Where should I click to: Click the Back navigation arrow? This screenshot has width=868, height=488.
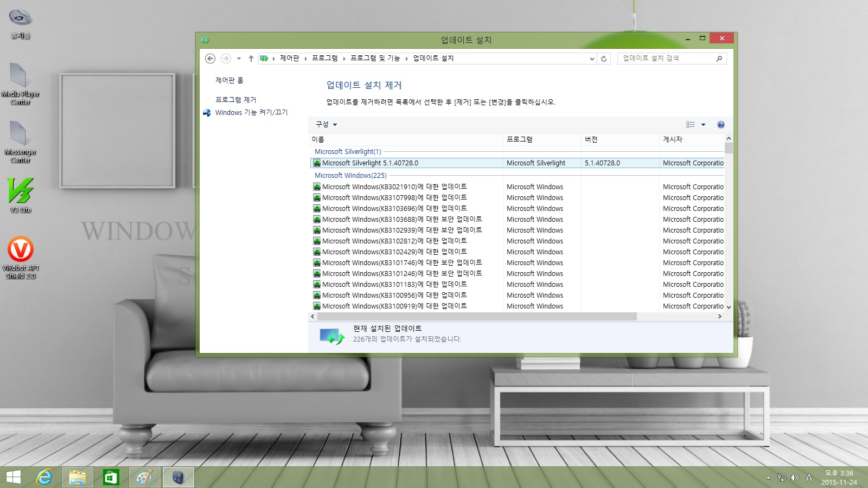pyautogui.click(x=210, y=59)
